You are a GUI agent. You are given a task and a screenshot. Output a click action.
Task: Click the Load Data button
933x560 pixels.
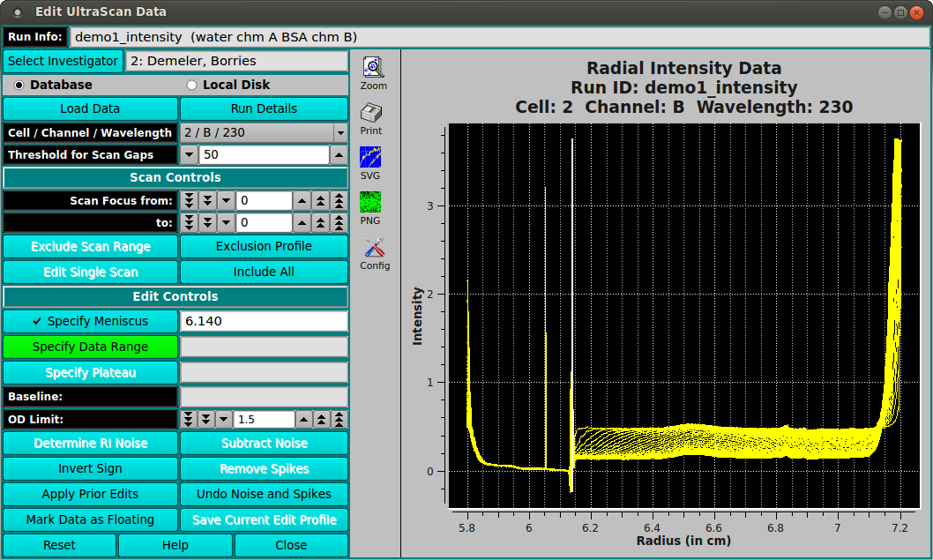(90, 108)
